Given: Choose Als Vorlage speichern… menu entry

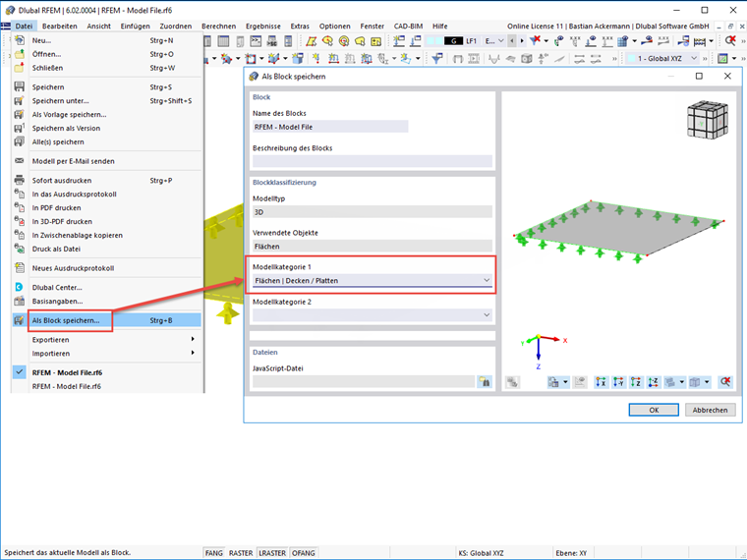Looking at the screenshot, I should click(107, 114).
